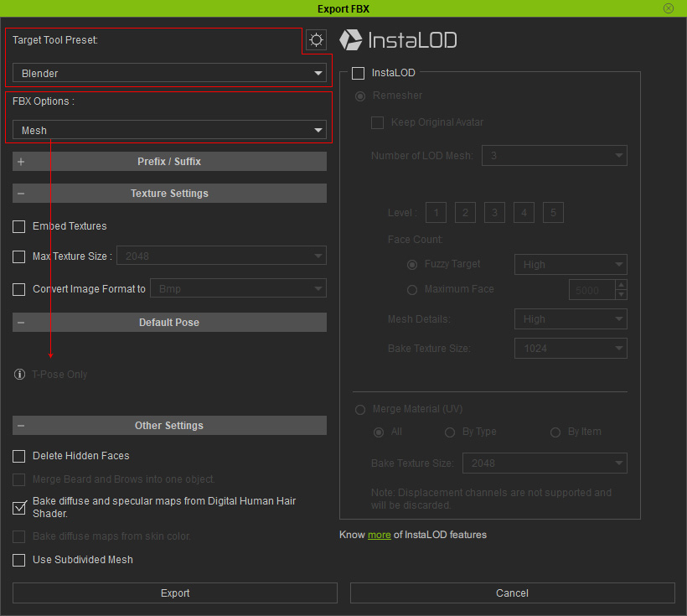The image size is (687, 616).
Task: Select LOD Level 2 button
Action: click(x=465, y=213)
